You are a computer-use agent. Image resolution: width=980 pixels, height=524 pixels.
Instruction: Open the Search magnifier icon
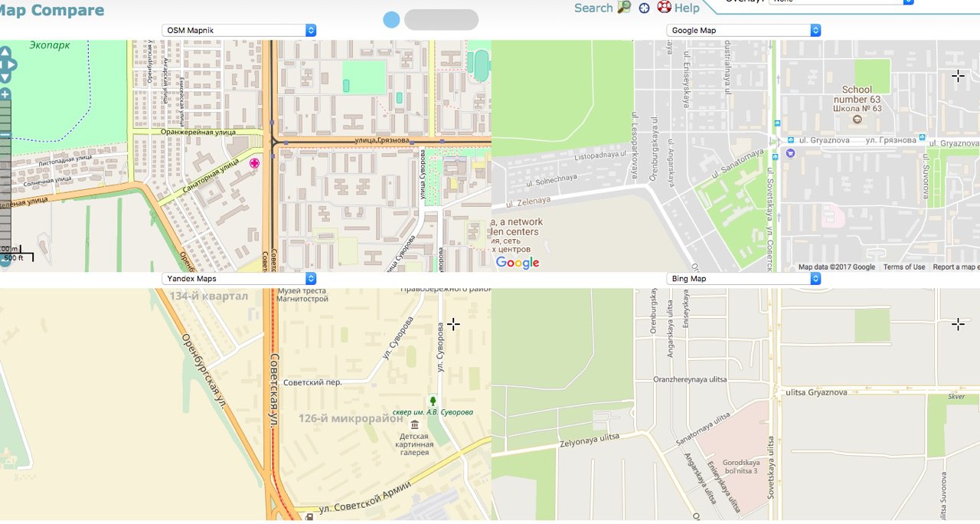click(625, 8)
